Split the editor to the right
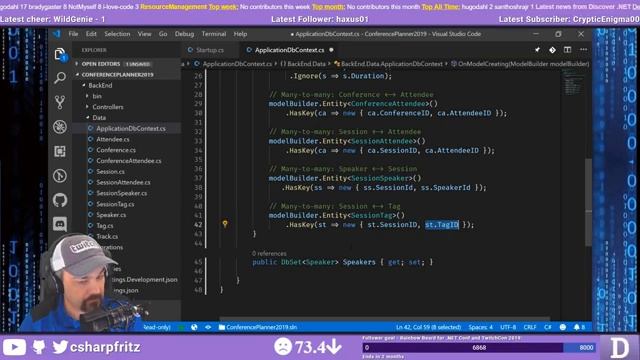 point(567,50)
